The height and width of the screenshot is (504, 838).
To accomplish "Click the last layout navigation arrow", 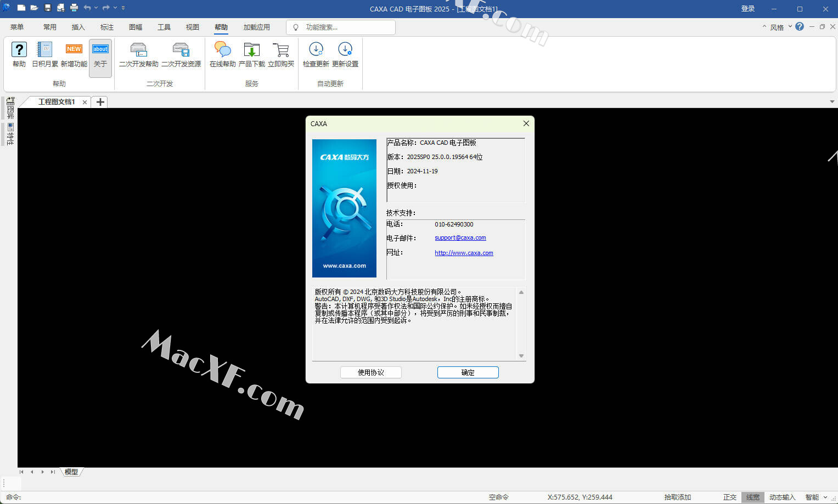I will pos(53,472).
